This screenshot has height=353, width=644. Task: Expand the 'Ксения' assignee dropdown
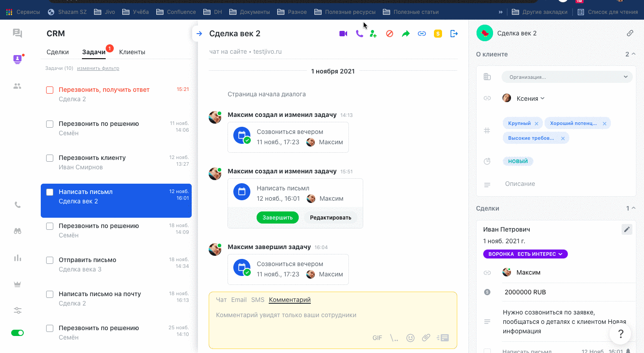tap(530, 99)
